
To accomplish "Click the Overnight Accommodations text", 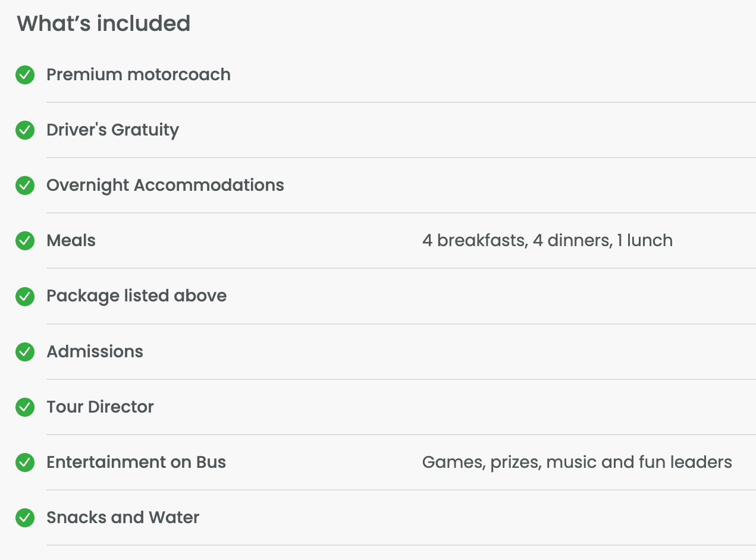I will coord(165,185).
